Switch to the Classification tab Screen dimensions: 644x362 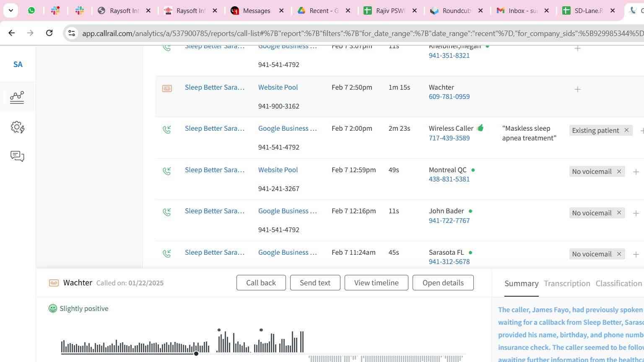[x=618, y=284]
